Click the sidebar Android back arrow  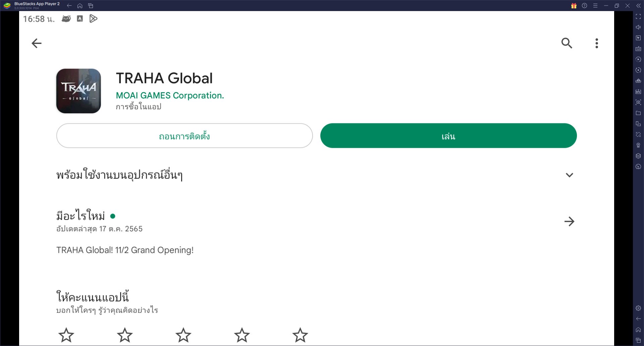point(638,319)
